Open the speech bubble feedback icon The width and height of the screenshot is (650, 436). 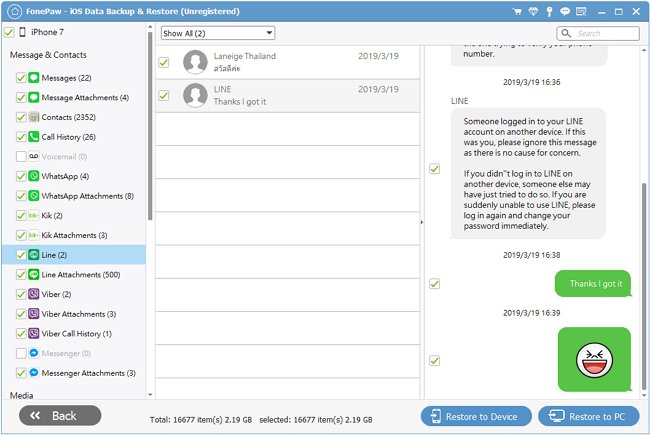(565, 12)
